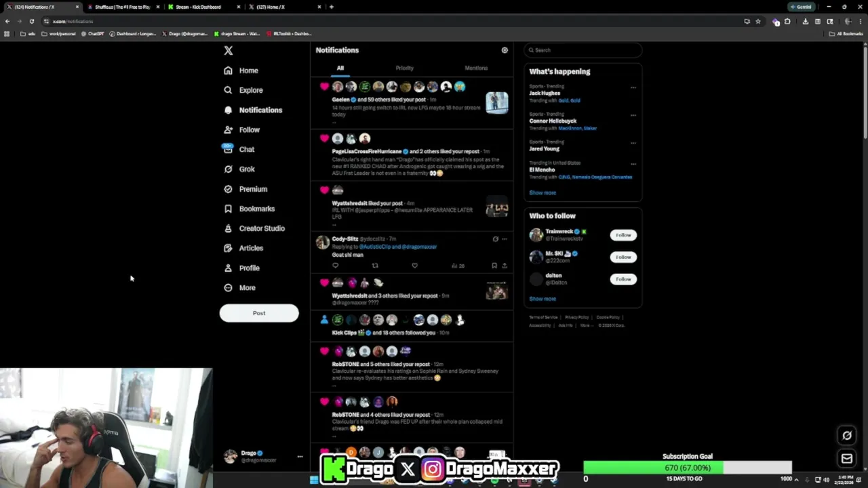This screenshot has height=488, width=868.
Task: Open Gaelen liked post thumbnail
Action: click(497, 103)
